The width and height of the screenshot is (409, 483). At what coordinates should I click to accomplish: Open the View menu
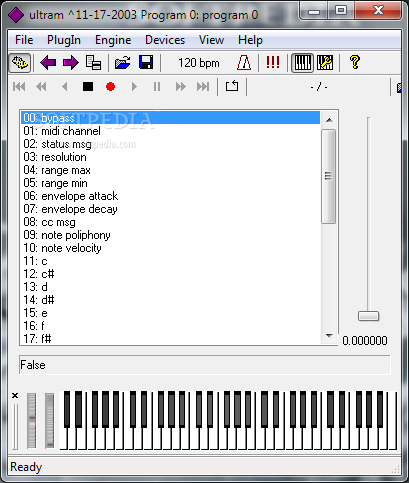(x=211, y=40)
